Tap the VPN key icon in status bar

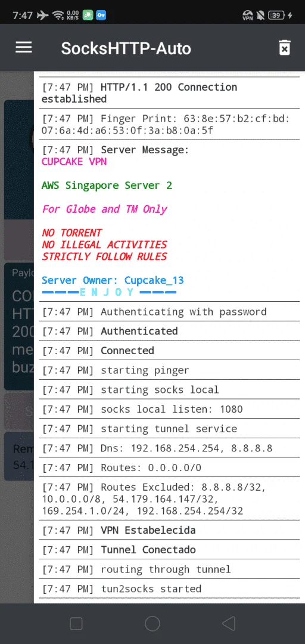101,16
